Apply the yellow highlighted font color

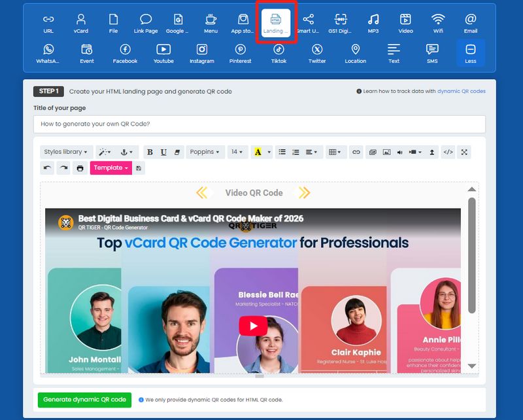(x=258, y=152)
